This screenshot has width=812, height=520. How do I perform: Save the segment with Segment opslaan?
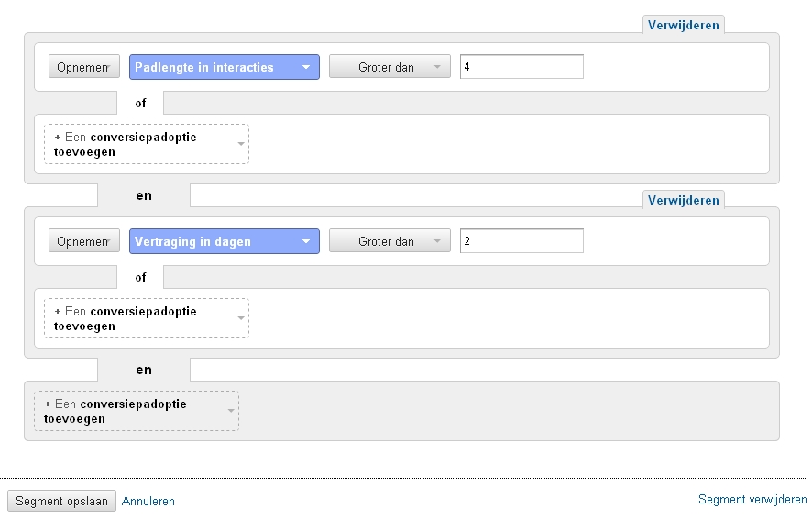62,502
